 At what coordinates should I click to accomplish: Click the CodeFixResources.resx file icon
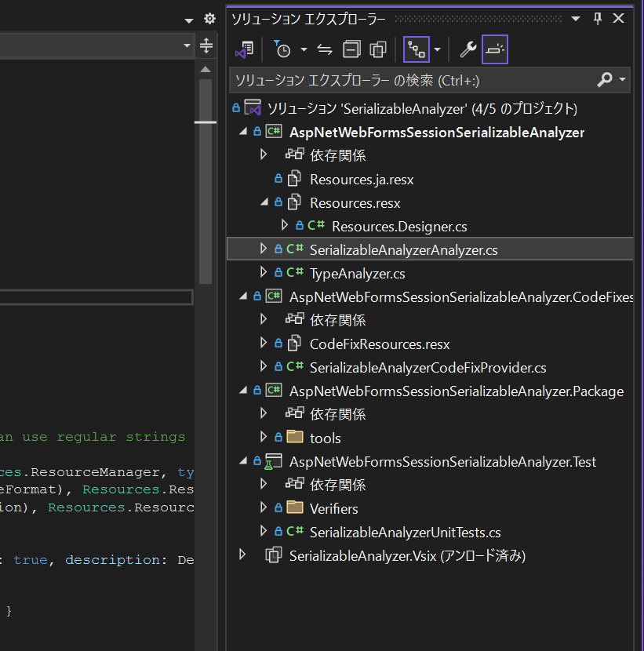pyautogui.click(x=294, y=344)
